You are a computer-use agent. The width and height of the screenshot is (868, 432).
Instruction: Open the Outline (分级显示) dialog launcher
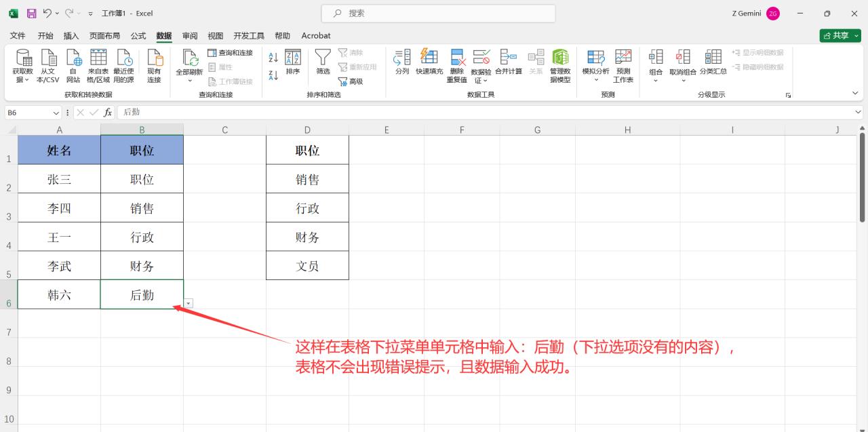(788, 96)
